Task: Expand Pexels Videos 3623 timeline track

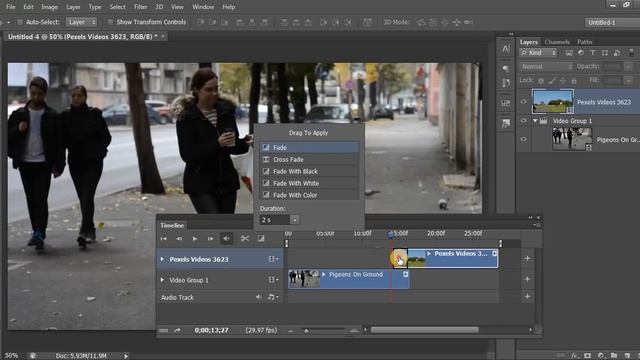Action: (162, 259)
